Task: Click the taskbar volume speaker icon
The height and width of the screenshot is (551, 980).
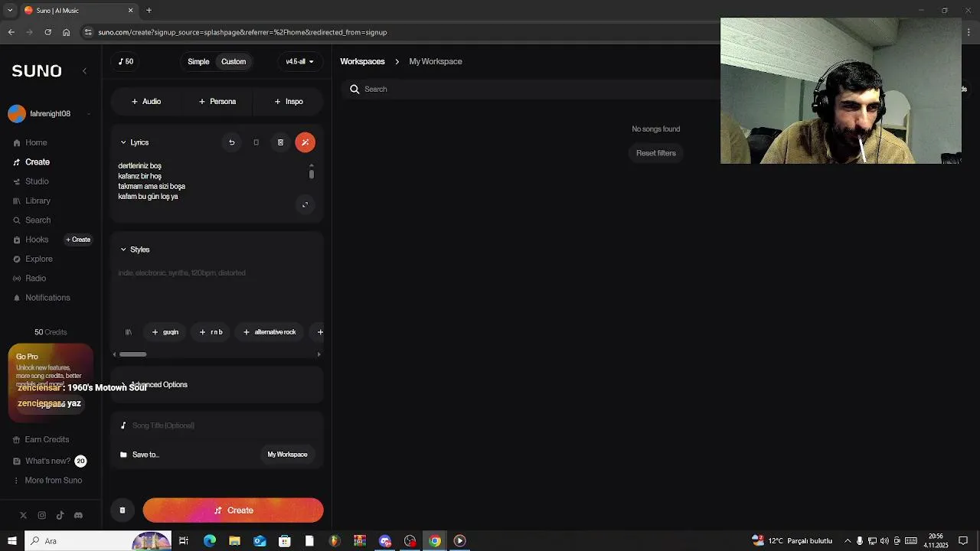Action: pos(884,541)
